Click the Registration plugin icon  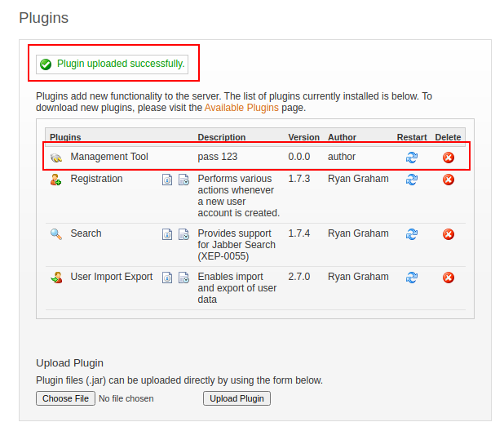click(x=56, y=180)
